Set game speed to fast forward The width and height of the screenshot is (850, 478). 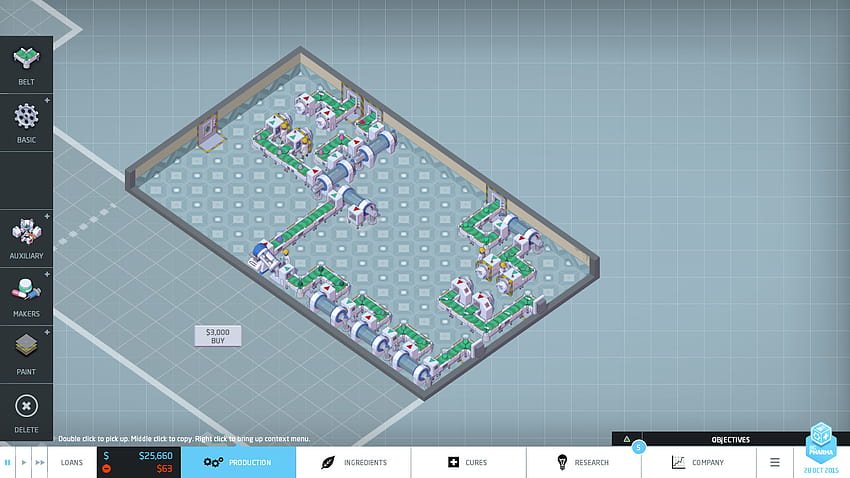click(40, 462)
